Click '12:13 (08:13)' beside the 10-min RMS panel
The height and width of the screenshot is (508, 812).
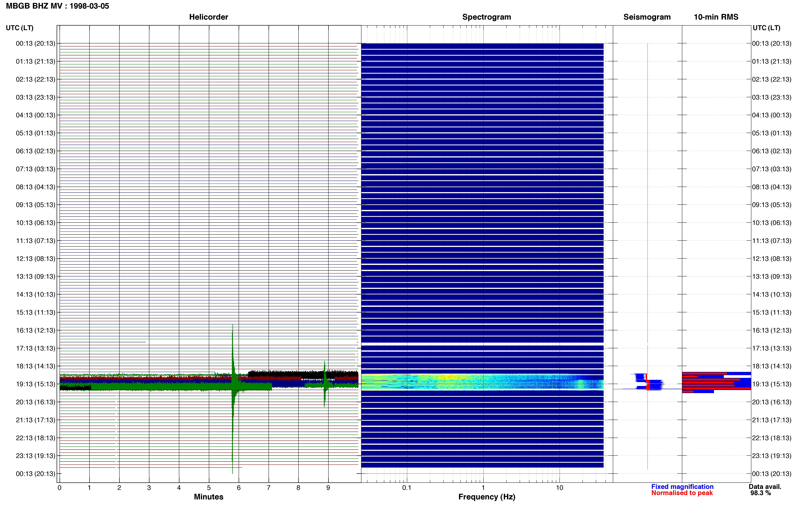tap(772, 259)
